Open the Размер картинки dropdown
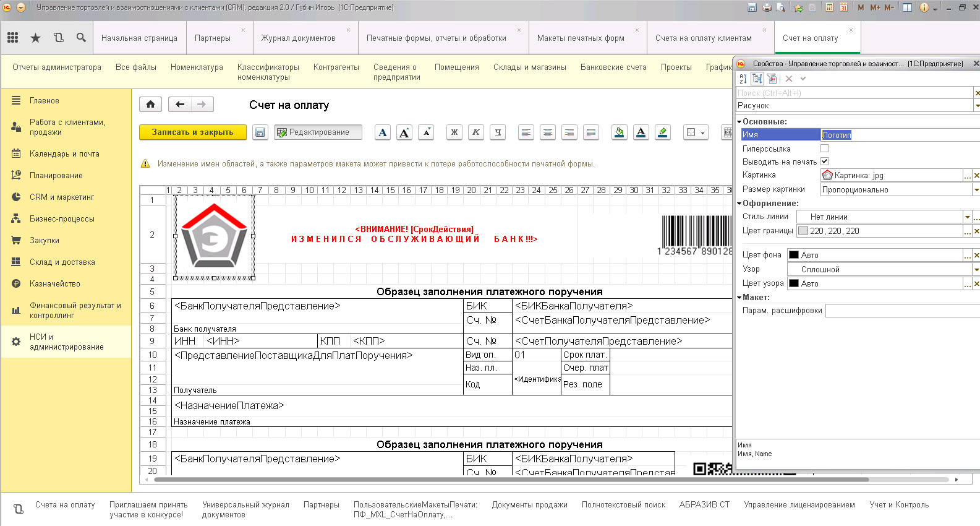This screenshot has height=526, width=980. coord(976,190)
